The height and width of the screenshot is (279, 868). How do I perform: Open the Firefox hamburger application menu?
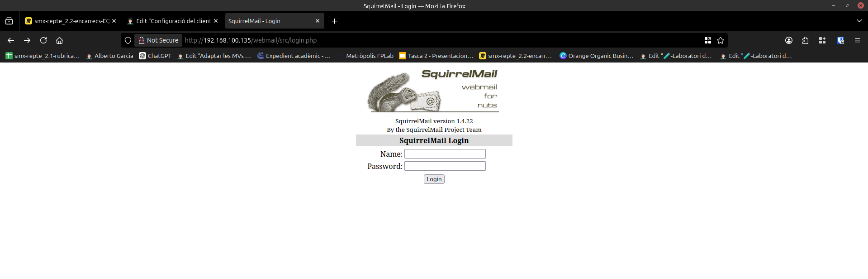(857, 40)
